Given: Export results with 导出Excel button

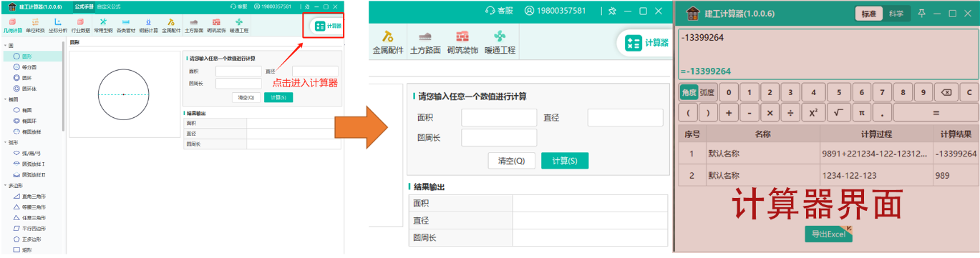Looking at the screenshot, I should click(828, 234).
